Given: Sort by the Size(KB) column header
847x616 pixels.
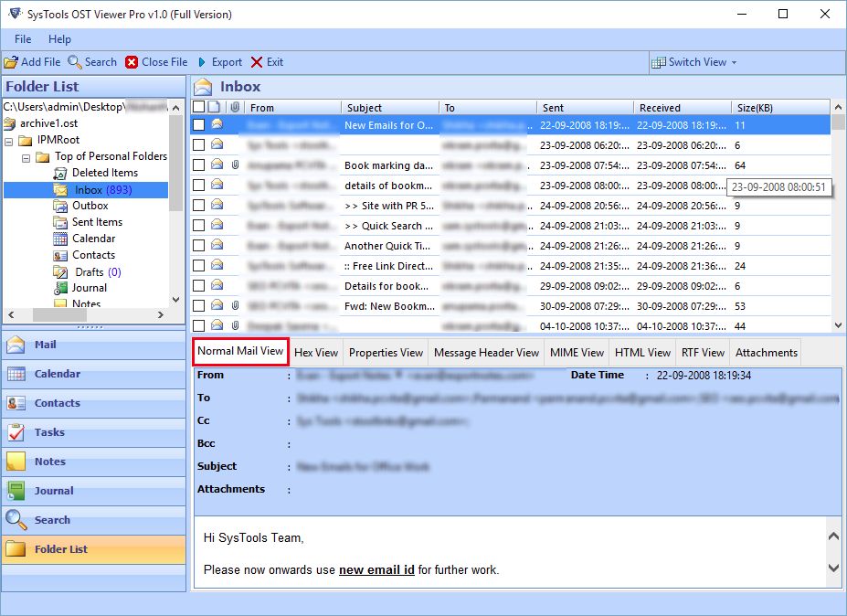Looking at the screenshot, I should click(780, 108).
